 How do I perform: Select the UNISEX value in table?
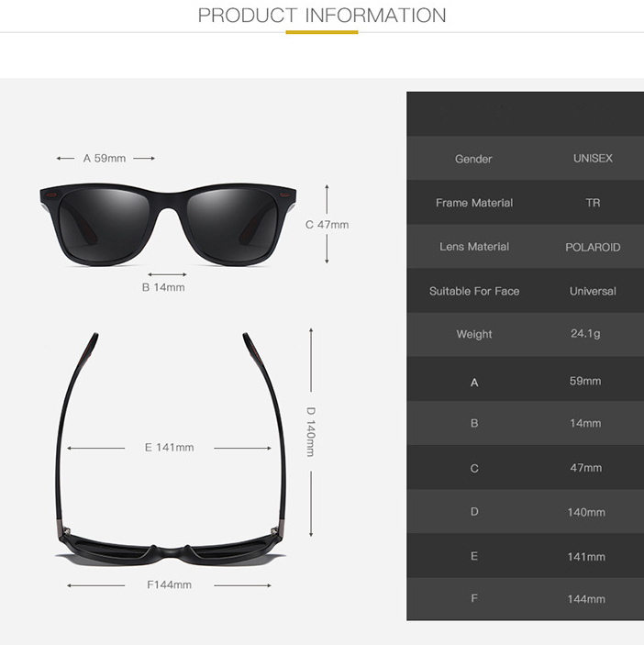click(x=593, y=159)
